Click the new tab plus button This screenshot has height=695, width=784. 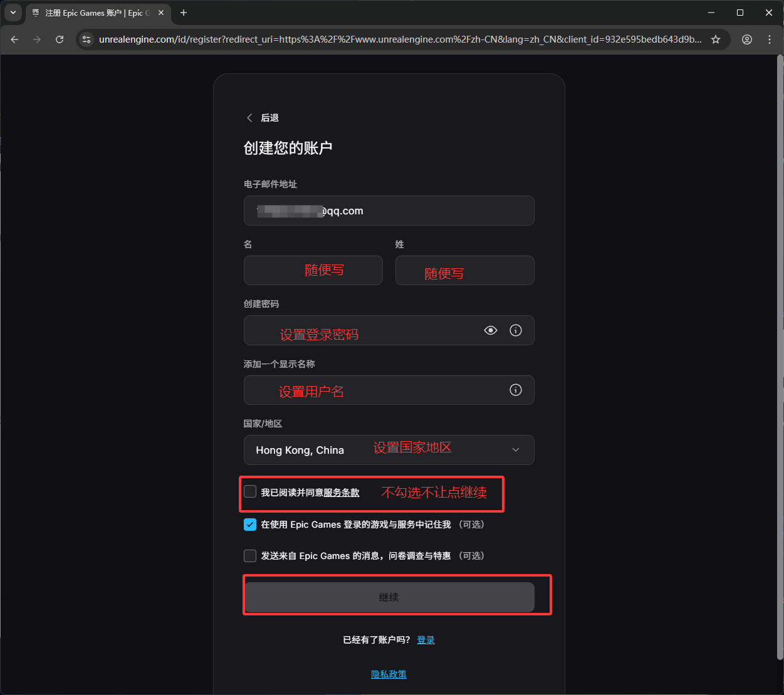pyautogui.click(x=183, y=13)
